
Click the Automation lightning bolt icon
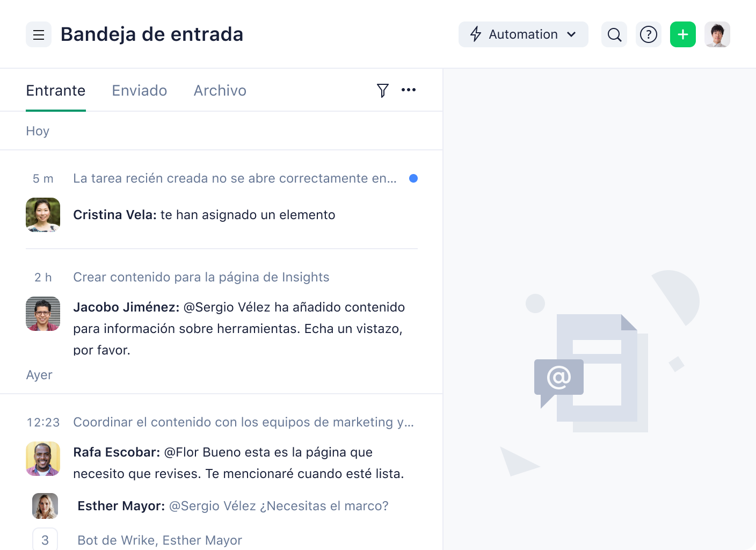(476, 34)
